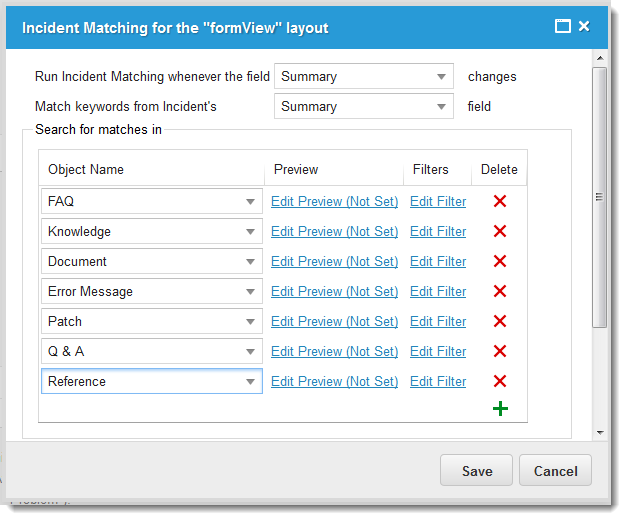Click Edit Preview link for Patch
Screen dimensions: 626x520
click(334, 321)
